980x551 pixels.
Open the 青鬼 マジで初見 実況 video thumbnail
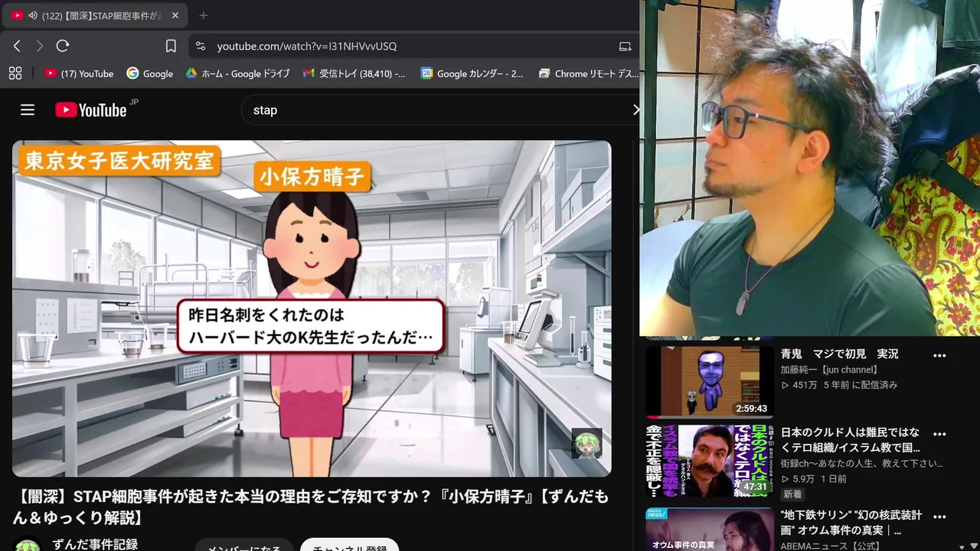[x=710, y=381]
